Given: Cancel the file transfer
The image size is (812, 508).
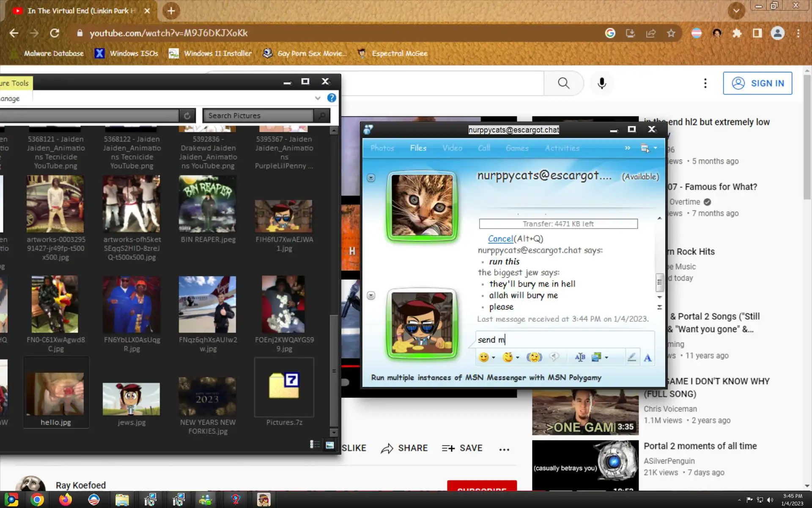Looking at the screenshot, I should point(500,239).
